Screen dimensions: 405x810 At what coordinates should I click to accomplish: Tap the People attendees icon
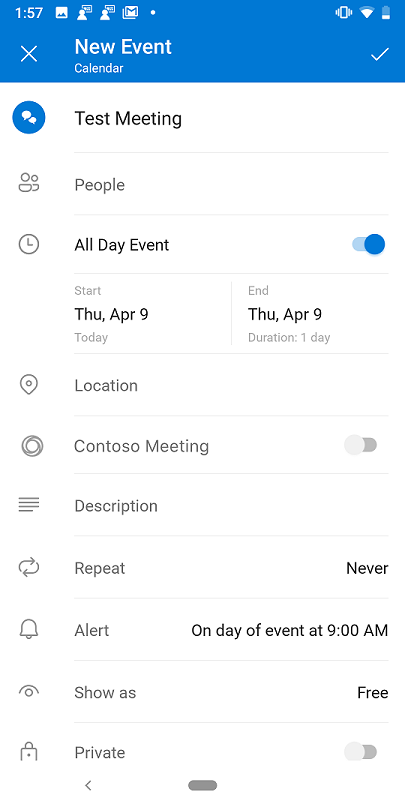(x=29, y=183)
